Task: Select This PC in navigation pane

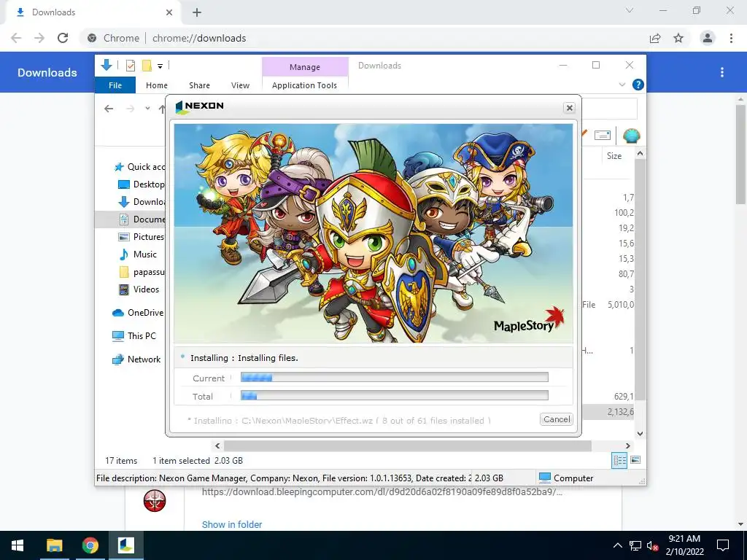Action: pos(134,335)
